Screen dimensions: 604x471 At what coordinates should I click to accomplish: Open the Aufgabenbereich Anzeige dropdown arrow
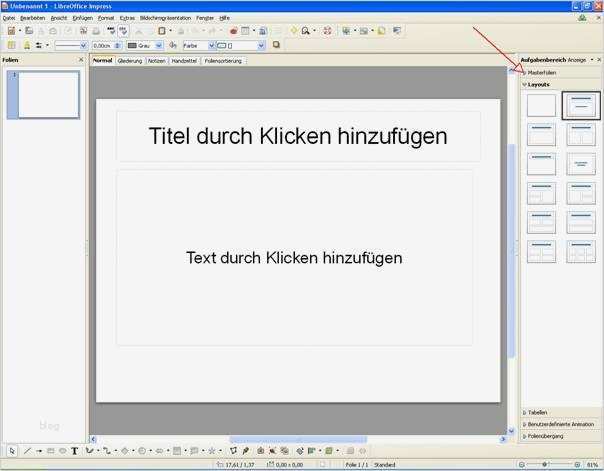pos(592,60)
